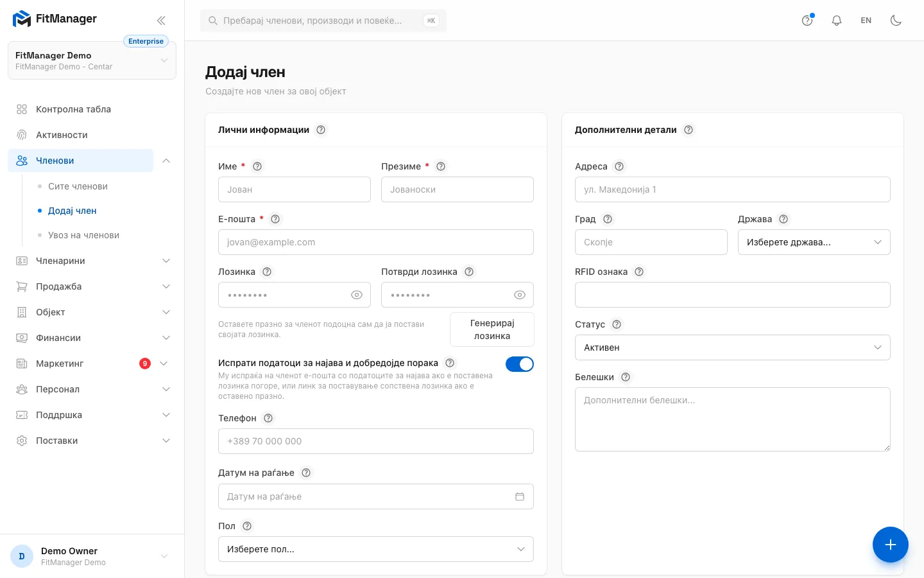Viewport: 924px width, 578px height.
Task: Open the help center question-mark icon in top bar
Action: [x=807, y=21]
